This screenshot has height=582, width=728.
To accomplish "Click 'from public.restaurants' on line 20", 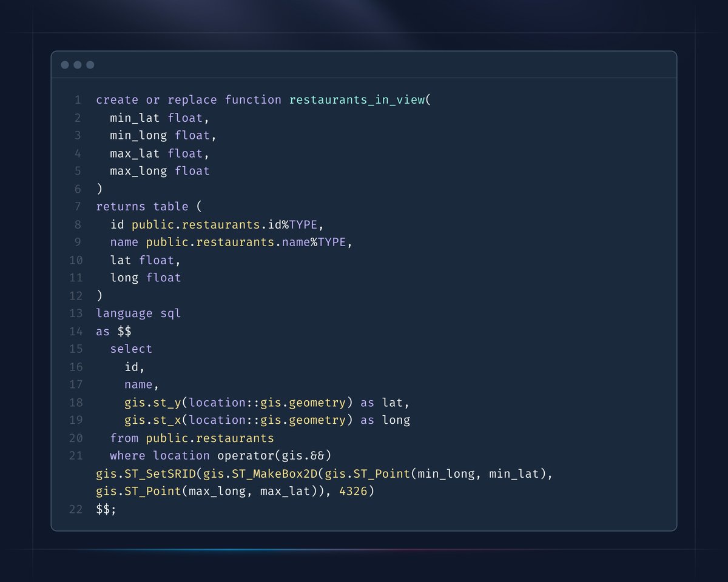I will tap(192, 438).
